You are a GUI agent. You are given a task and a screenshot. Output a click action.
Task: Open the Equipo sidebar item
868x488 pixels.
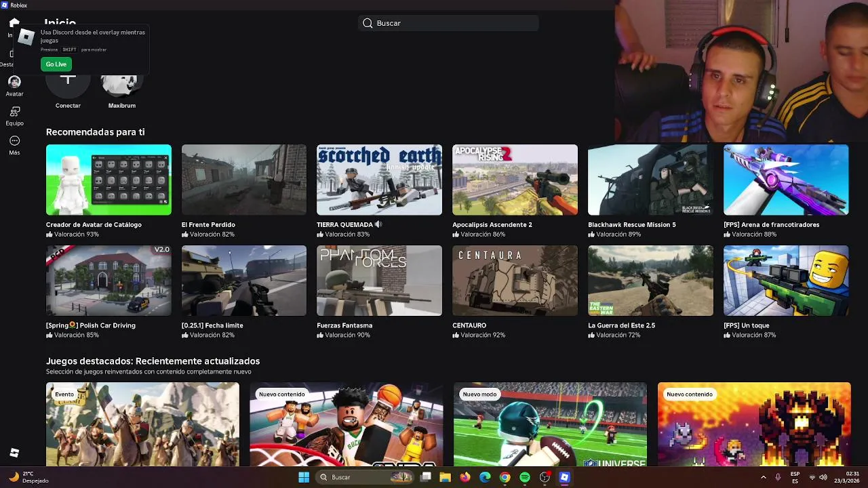click(14, 115)
